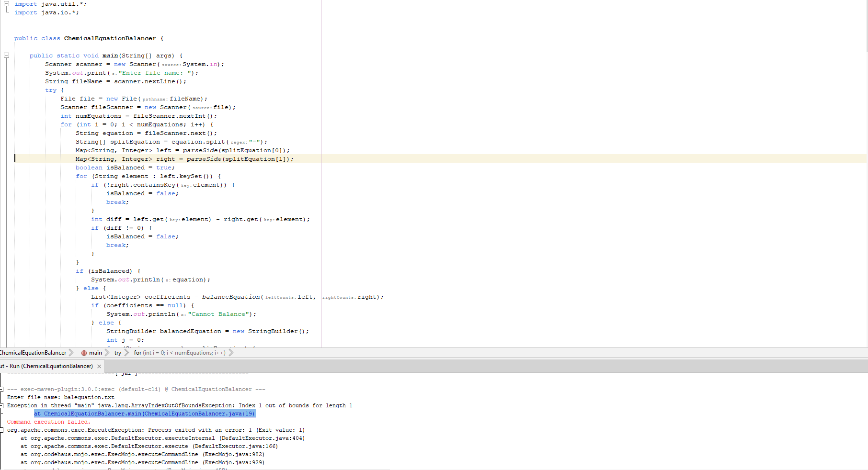Select the ChemicalEquationBalancer breadcrumb entry
Image resolution: width=868 pixels, height=470 pixels.
click(x=34, y=353)
